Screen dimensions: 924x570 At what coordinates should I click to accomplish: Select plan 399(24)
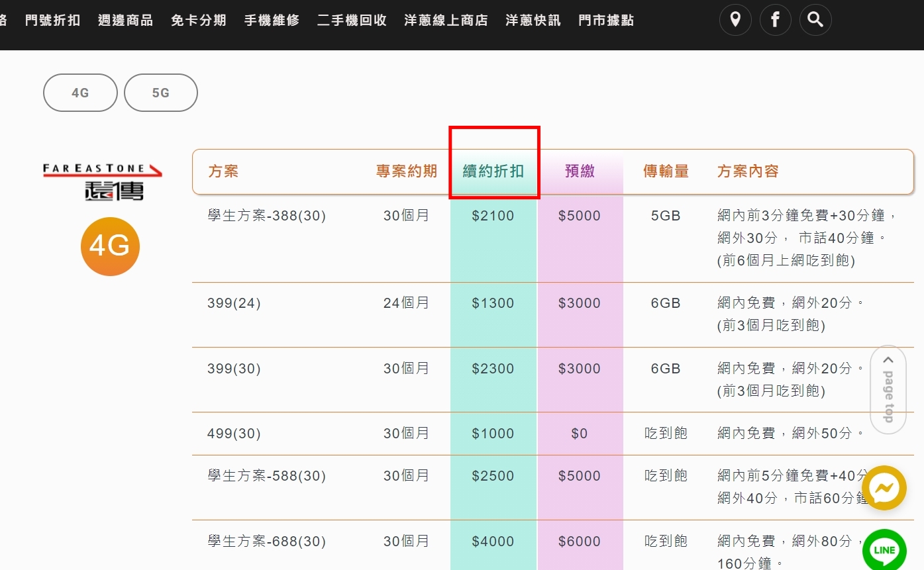coord(234,303)
